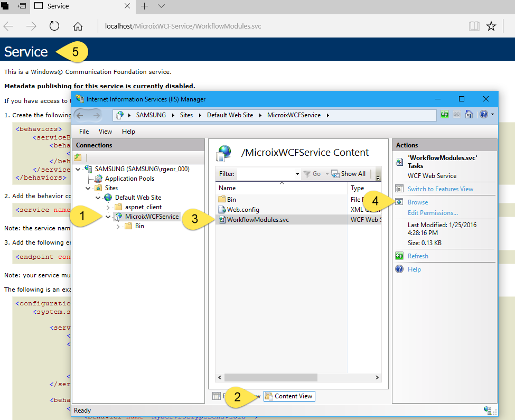Click the Browse action link
This screenshot has height=420, width=515.
click(417, 202)
